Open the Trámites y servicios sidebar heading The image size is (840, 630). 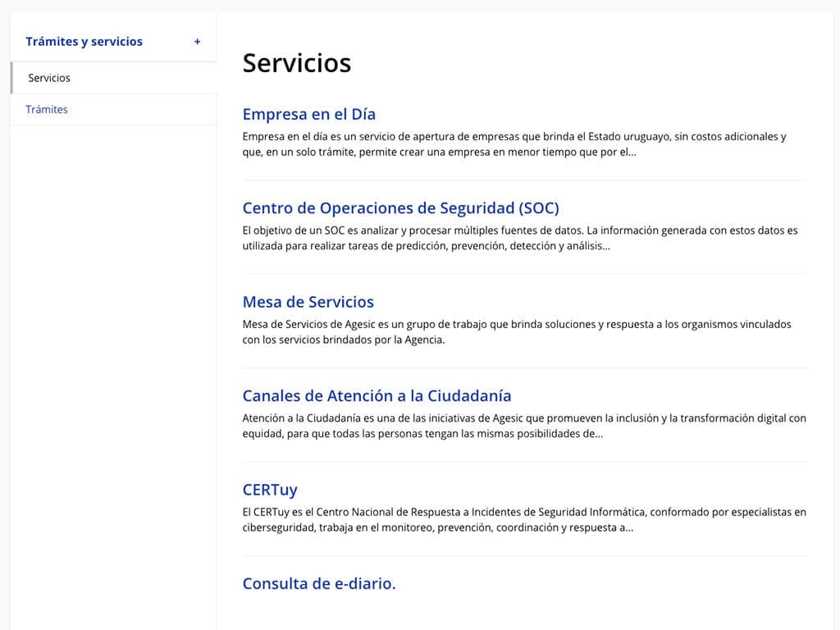84,42
